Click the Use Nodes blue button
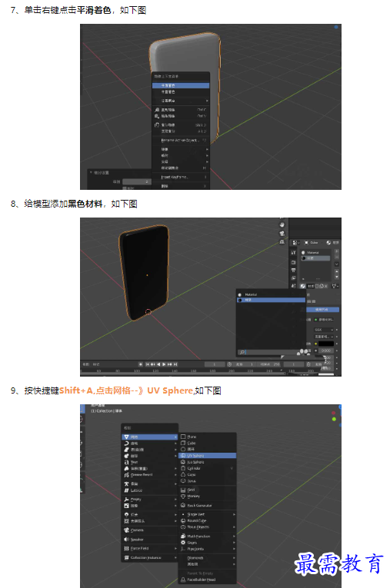Screen dimensions: 390x588 pyautogui.click(x=323, y=310)
